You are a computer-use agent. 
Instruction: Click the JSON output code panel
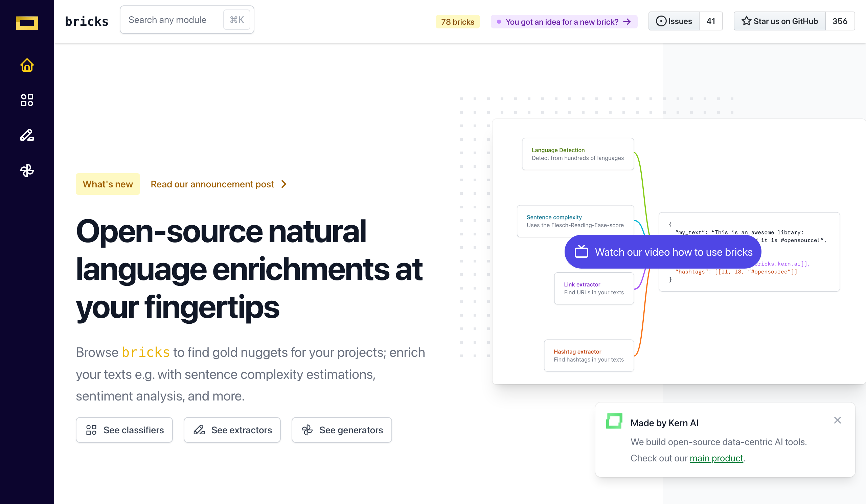[x=749, y=252]
